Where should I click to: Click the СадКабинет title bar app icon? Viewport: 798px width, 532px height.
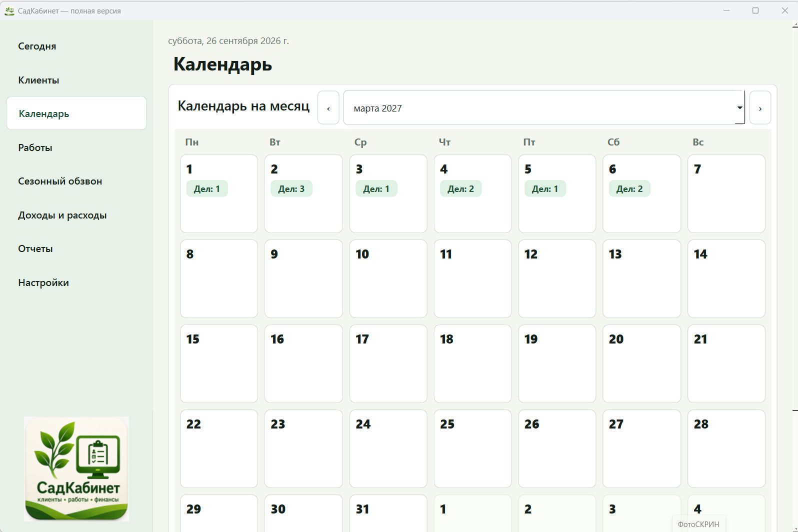click(x=9, y=10)
